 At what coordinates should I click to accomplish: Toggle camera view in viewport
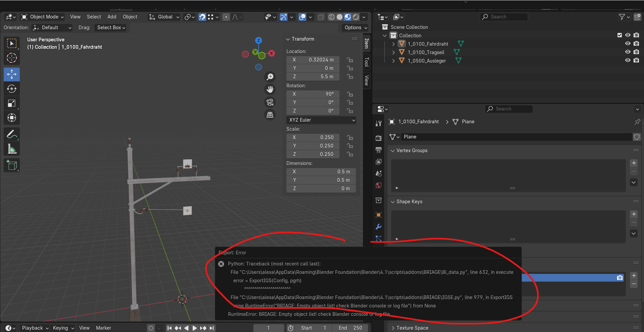pyautogui.click(x=270, y=102)
